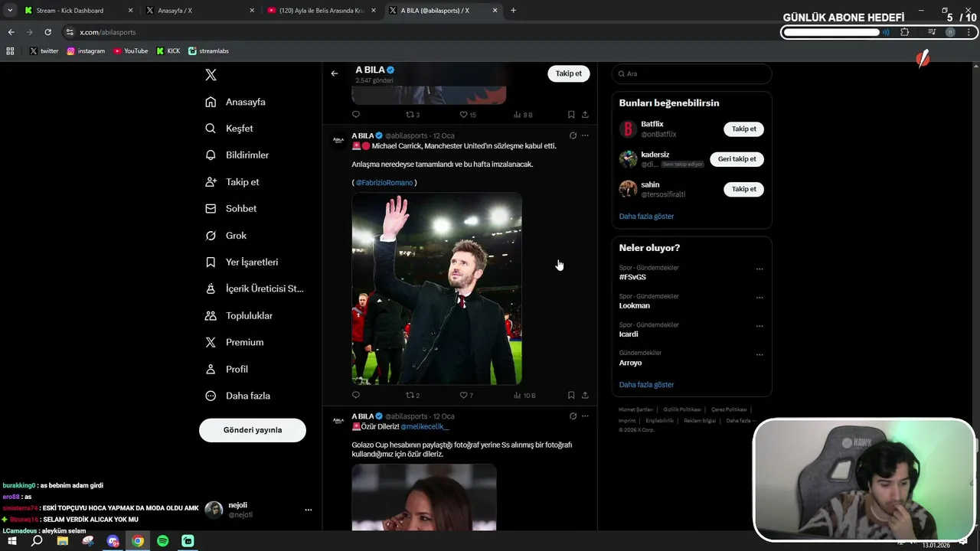Open İçerik Üreticisi Stüdyosu item
The image size is (980, 551).
point(254,289)
